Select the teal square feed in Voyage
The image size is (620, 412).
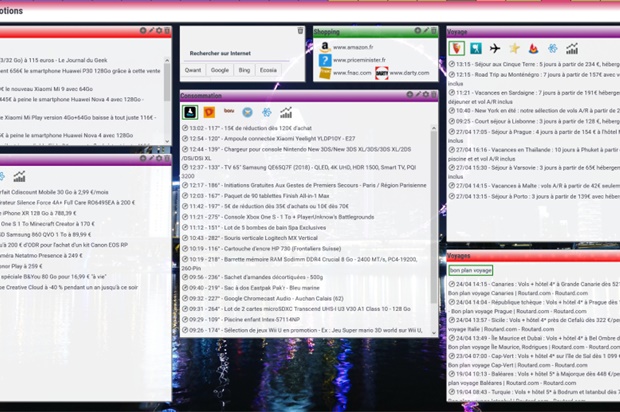tap(476, 48)
